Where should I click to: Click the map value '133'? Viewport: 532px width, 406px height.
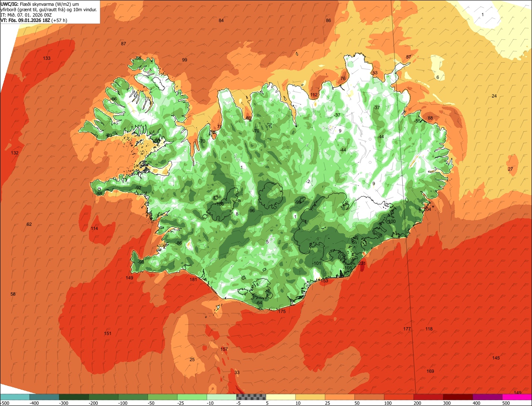[x=47, y=59]
